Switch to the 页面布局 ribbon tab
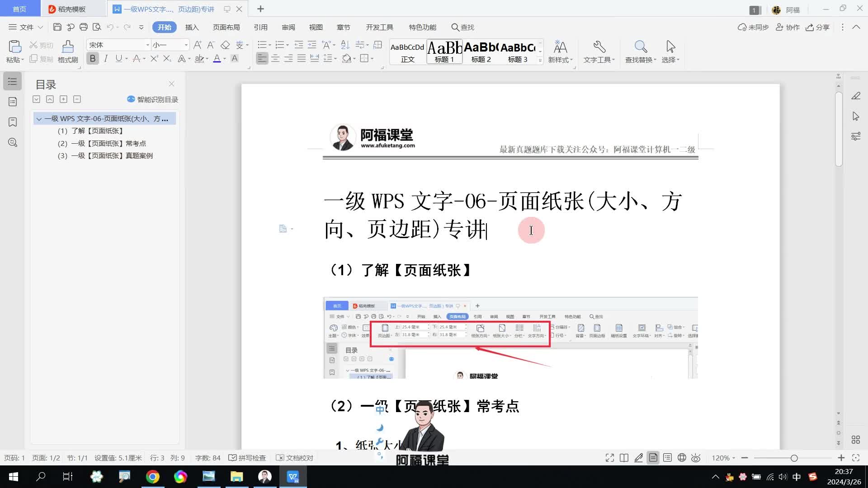 [226, 27]
